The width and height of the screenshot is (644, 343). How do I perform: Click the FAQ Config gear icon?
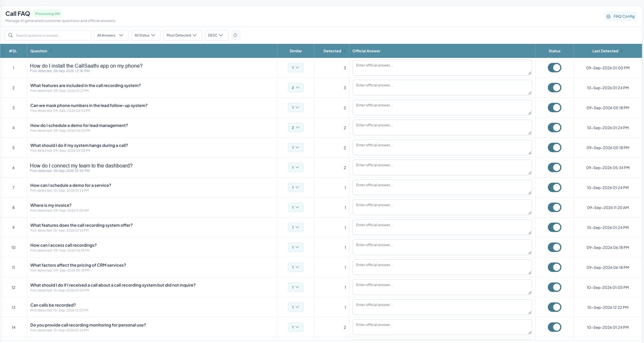tap(608, 17)
